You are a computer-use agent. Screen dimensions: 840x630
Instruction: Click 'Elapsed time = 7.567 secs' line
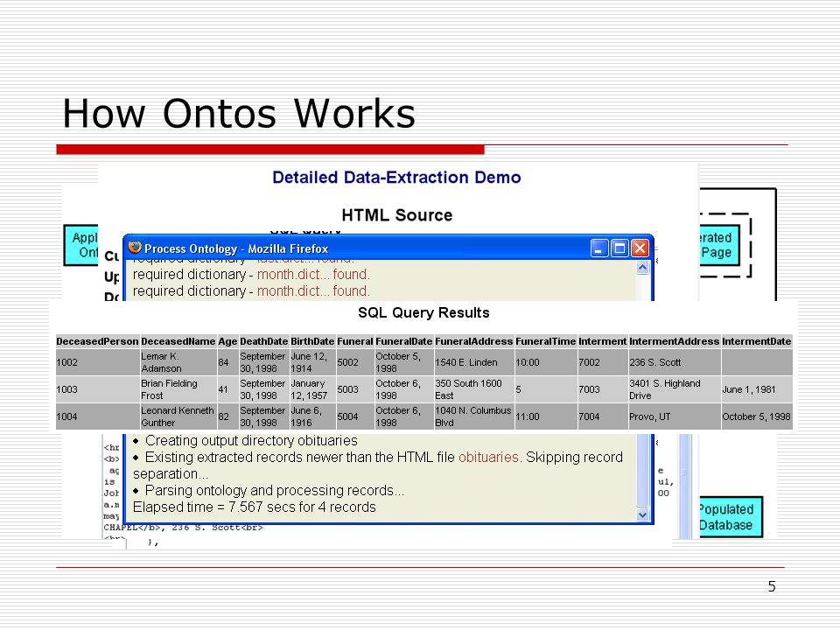[x=255, y=507]
